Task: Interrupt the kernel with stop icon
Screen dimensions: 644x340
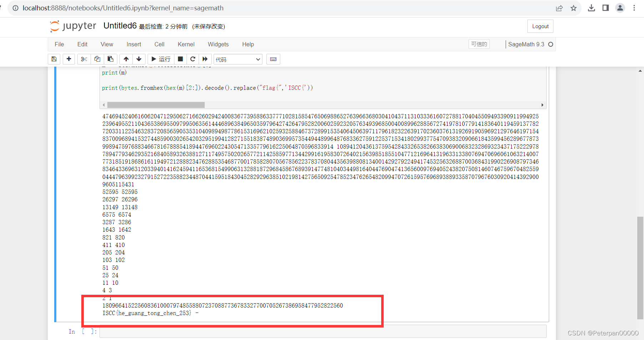Action: click(180, 59)
